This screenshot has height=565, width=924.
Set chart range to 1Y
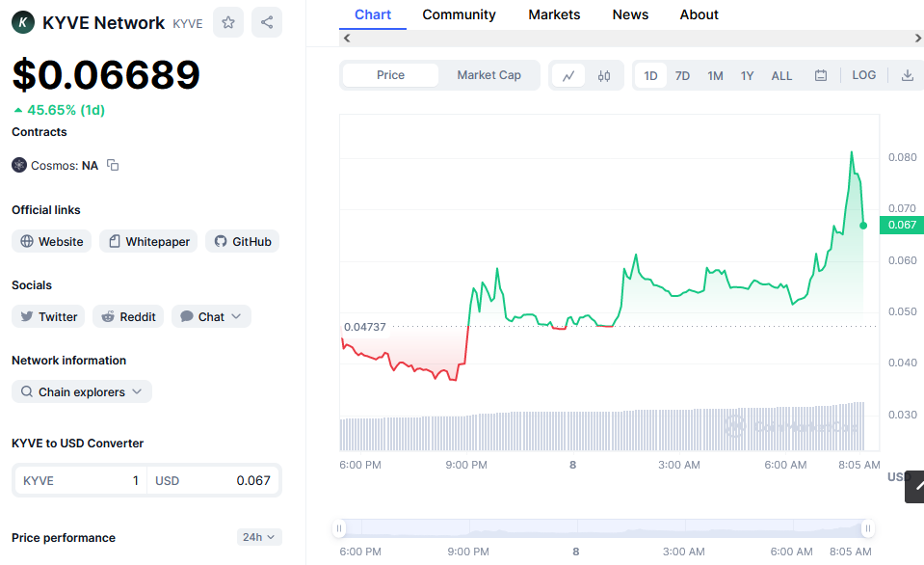tap(748, 75)
